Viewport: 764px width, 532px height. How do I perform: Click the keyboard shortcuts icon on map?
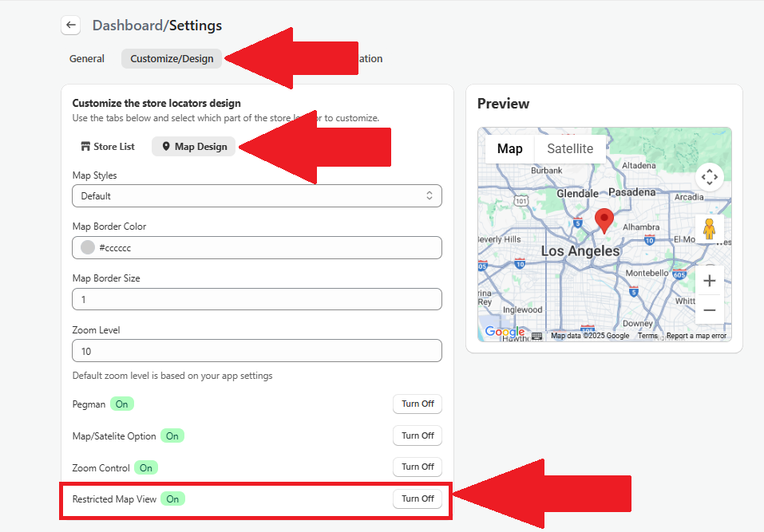[x=537, y=336]
